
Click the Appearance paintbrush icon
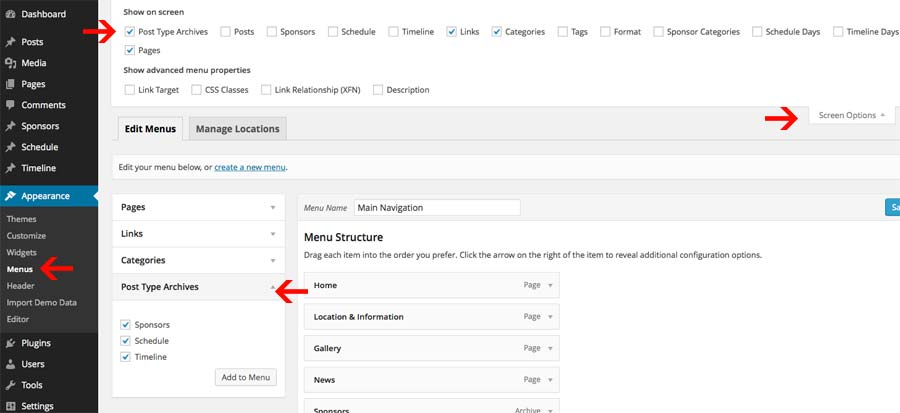point(10,196)
